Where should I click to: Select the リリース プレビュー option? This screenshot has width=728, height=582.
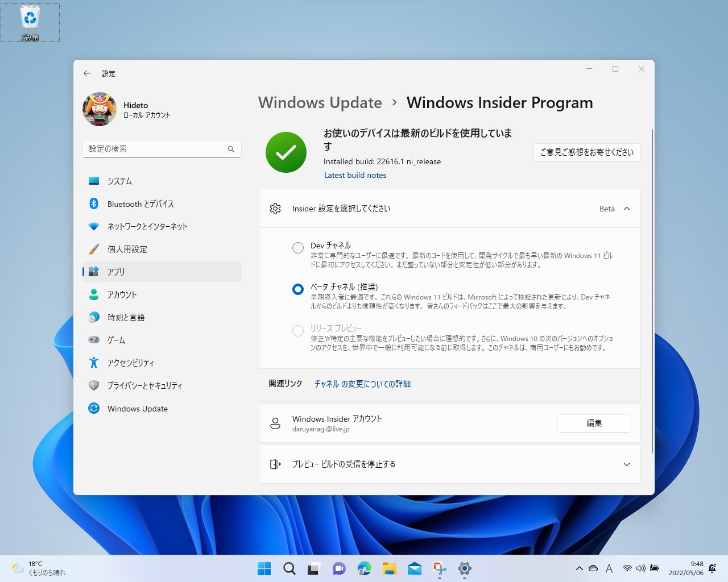(297, 331)
